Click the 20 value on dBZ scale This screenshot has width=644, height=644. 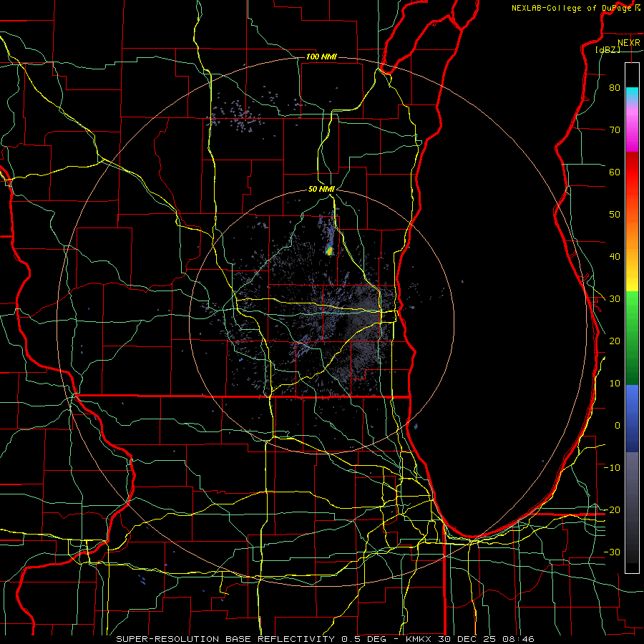tap(615, 341)
